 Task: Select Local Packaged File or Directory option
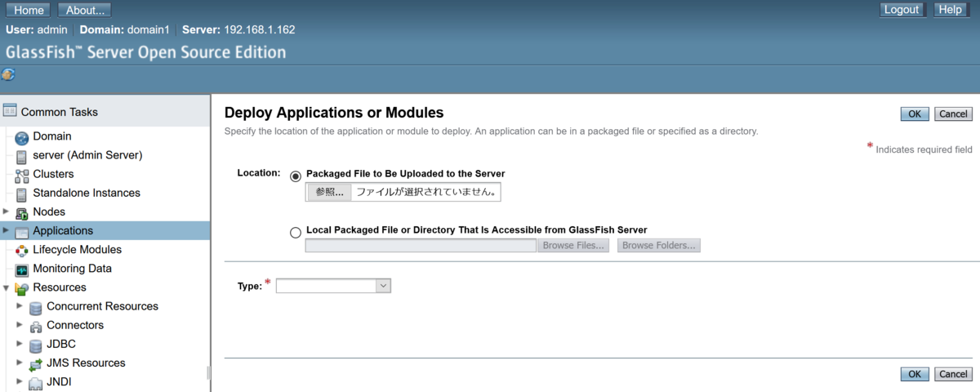pos(296,233)
